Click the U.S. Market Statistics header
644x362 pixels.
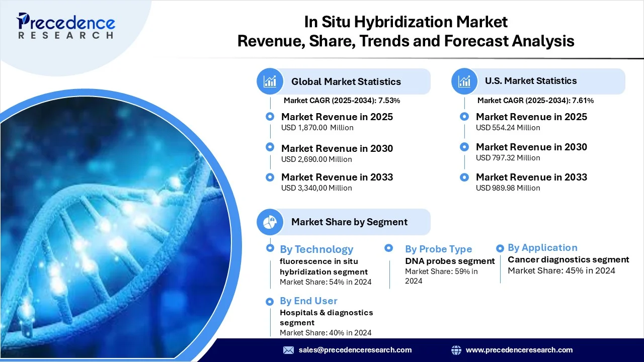(531, 81)
